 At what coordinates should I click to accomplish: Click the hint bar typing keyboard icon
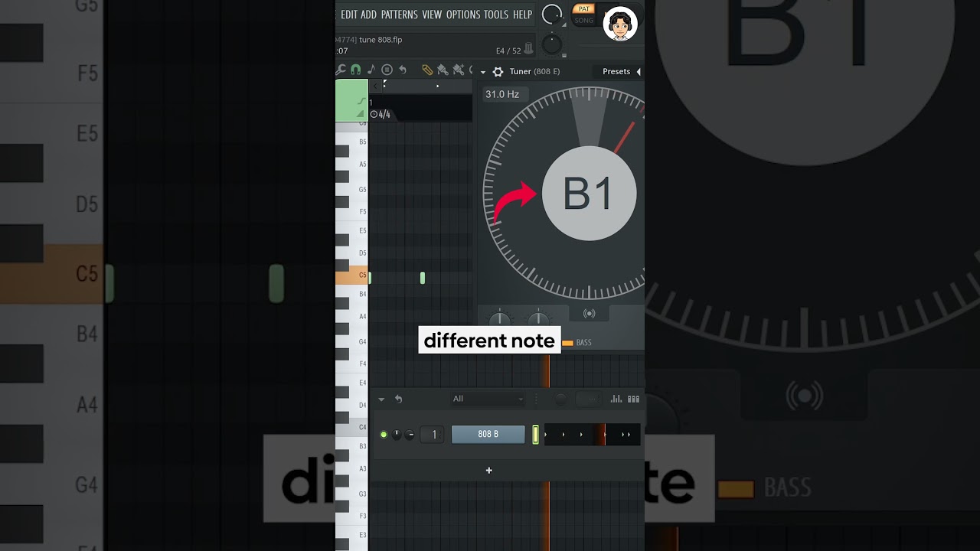(528, 48)
